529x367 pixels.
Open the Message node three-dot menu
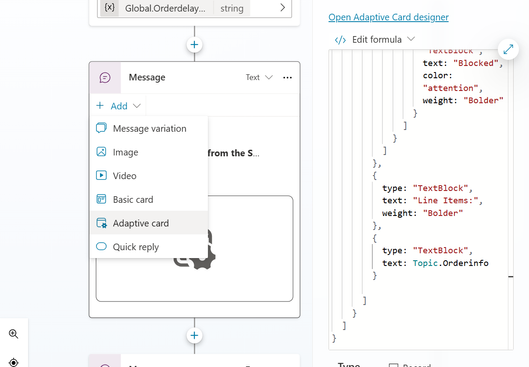coord(287,78)
